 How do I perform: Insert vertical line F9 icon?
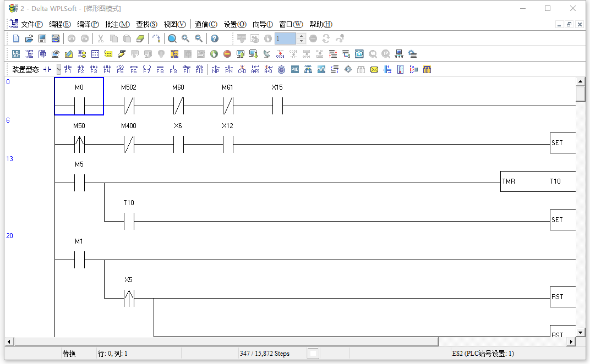pos(173,70)
